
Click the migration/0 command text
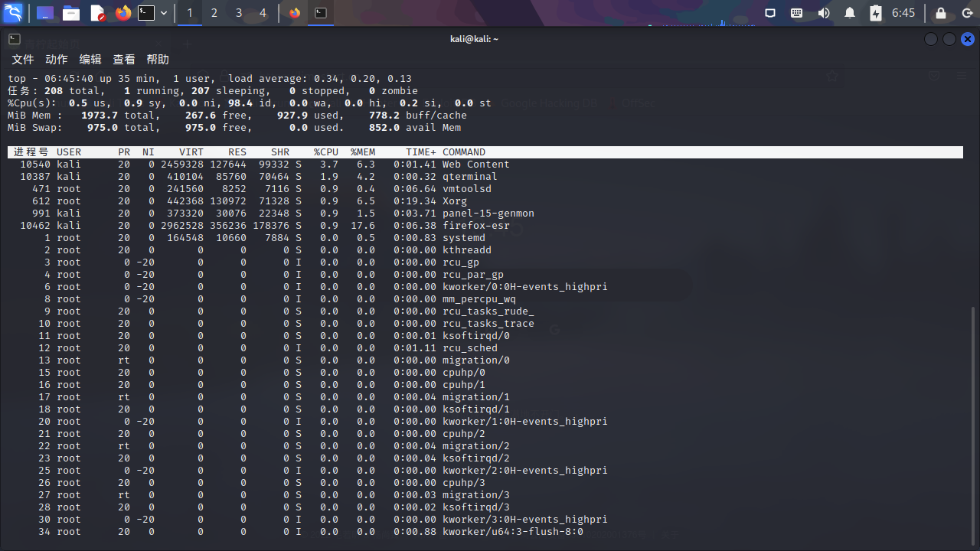pyautogui.click(x=476, y=360)
